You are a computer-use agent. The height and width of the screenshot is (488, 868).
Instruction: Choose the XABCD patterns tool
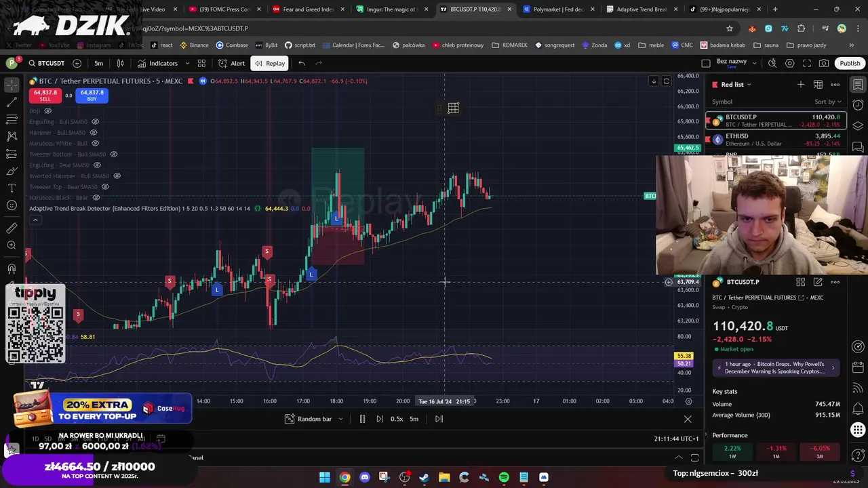12,136
